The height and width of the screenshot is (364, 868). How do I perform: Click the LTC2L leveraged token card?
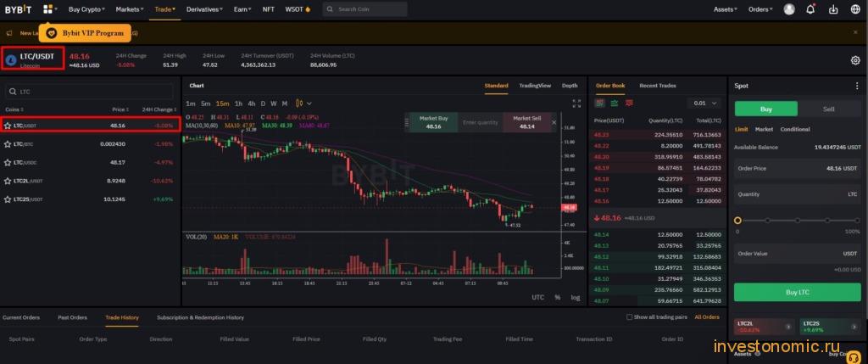765,327
